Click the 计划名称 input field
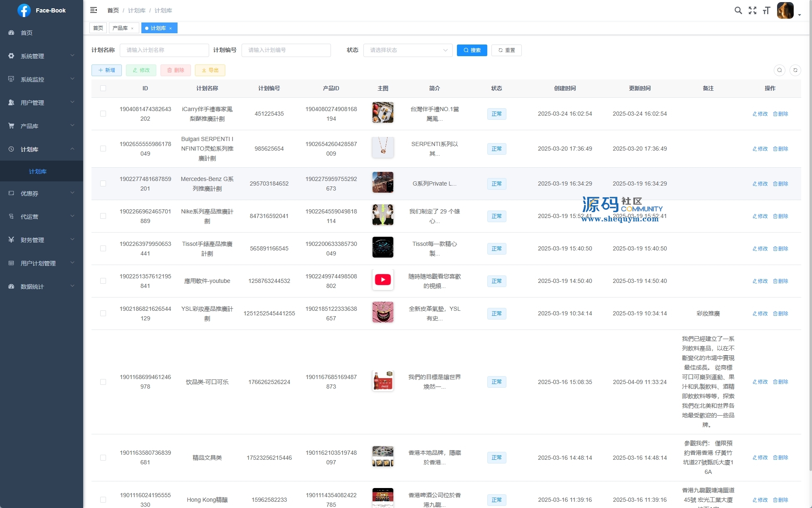Viewport: 812px width, 508px height. [x=164, y=50]
